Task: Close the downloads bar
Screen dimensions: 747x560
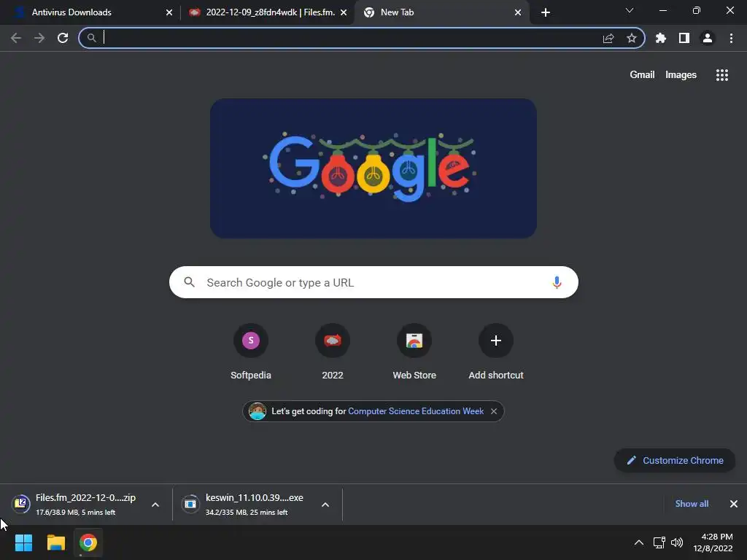Action: point(734,504)
